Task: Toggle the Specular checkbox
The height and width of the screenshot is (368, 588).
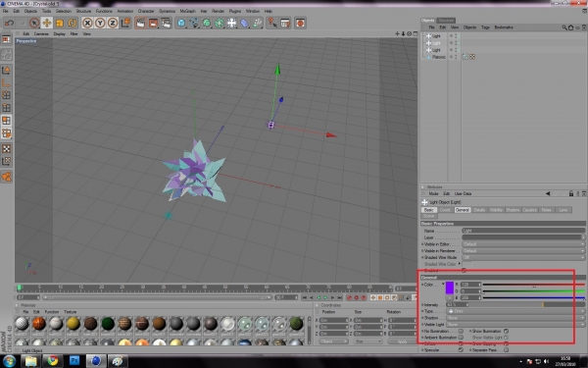Action: tap(461, 350)
